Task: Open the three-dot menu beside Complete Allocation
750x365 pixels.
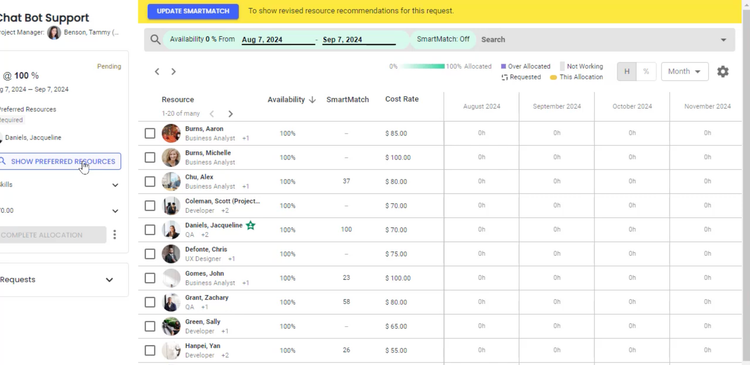Action: pos(114,234)
